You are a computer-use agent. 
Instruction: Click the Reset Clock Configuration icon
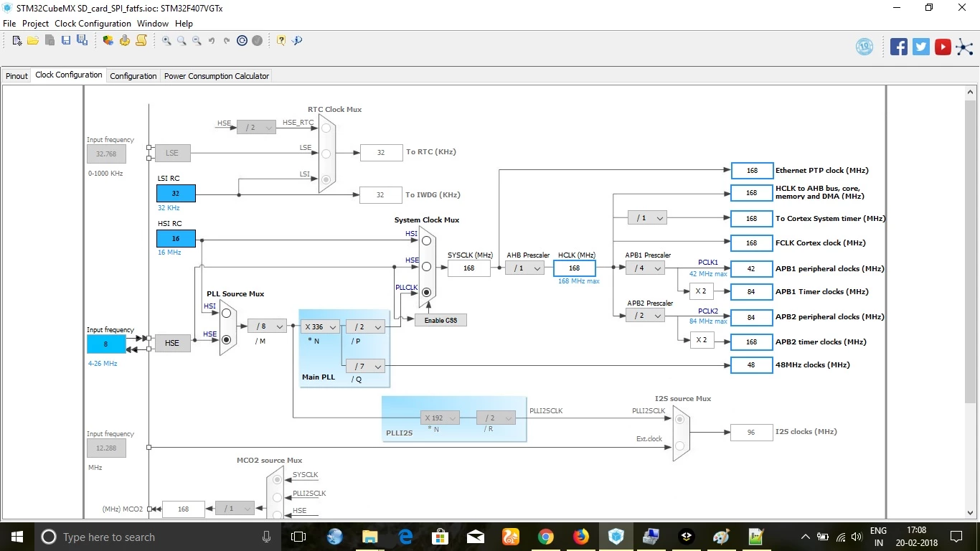click(242, 41)
